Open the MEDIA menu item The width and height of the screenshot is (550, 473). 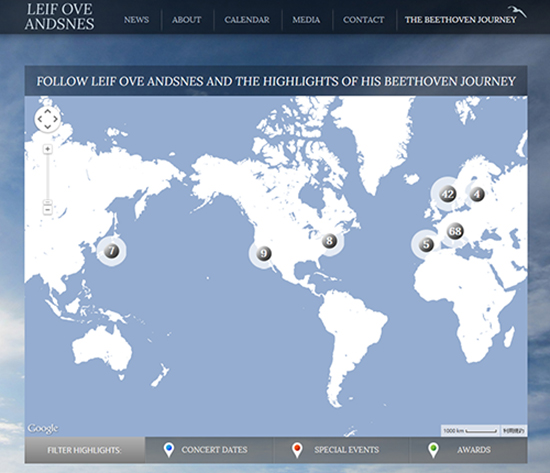point(306,20)
